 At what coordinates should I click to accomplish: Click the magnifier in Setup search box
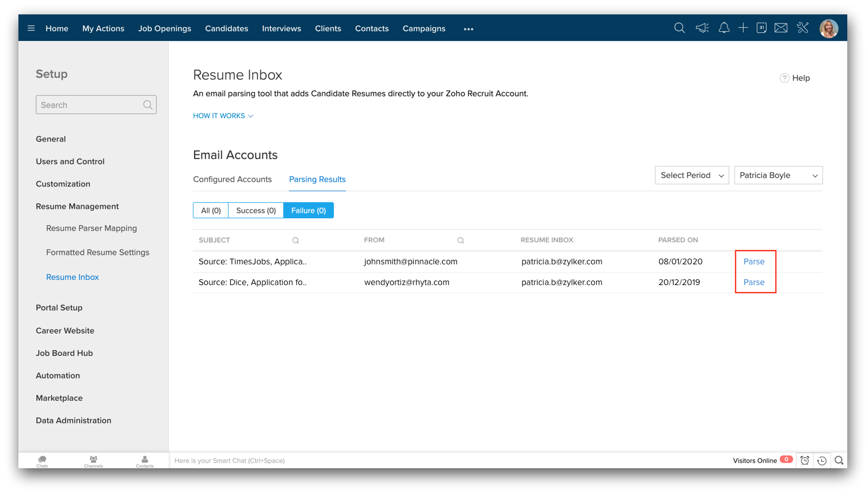point(148,105)
